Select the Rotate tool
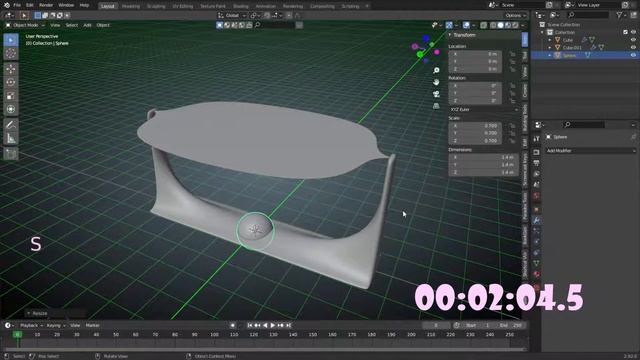 point(11,82)
